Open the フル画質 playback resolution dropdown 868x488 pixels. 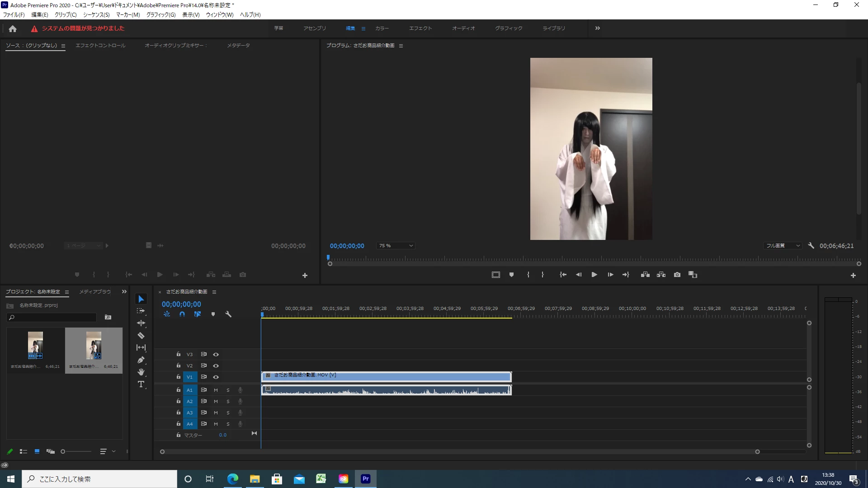coord(783,246)
